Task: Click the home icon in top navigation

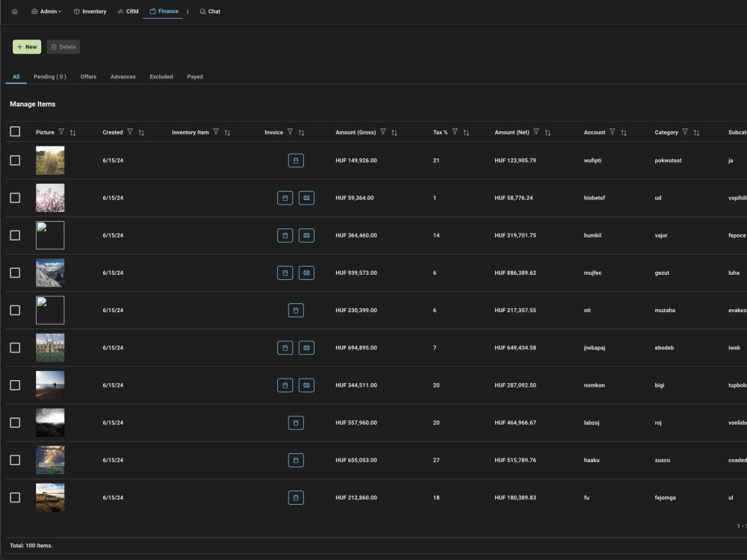Action: [15, 11]
